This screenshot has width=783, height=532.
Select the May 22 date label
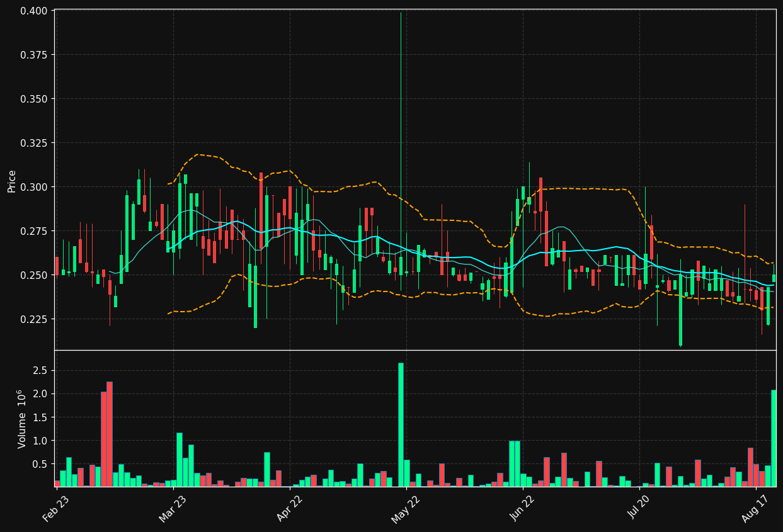406,509
